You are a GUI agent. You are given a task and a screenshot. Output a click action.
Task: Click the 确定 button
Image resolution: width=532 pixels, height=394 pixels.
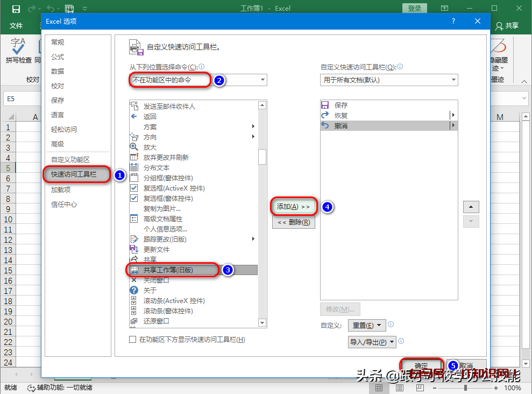(x=422, y=365)
